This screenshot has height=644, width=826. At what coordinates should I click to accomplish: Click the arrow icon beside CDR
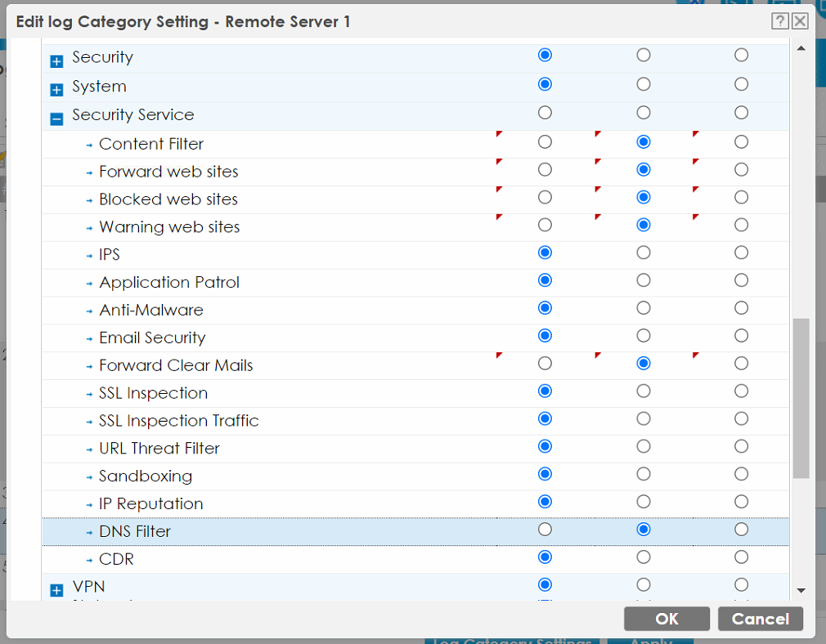90,561
